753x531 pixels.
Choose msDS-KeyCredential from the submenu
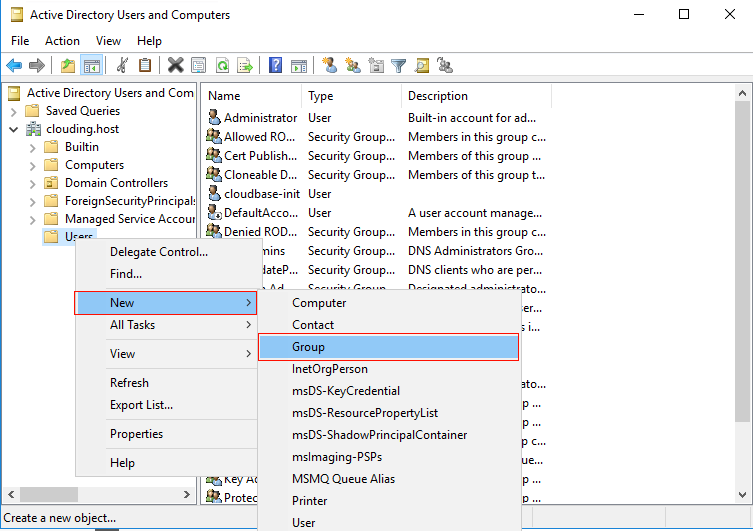tap(389, 391)
